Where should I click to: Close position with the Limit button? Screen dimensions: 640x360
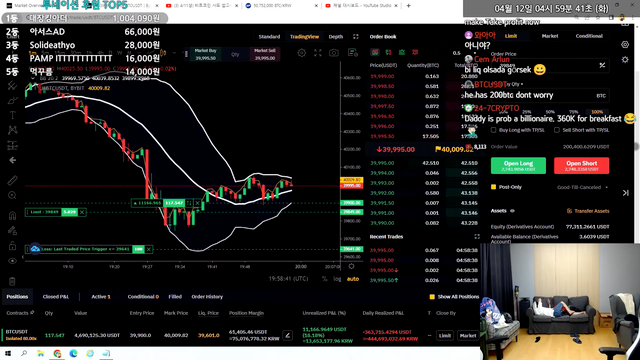(445, 336)
